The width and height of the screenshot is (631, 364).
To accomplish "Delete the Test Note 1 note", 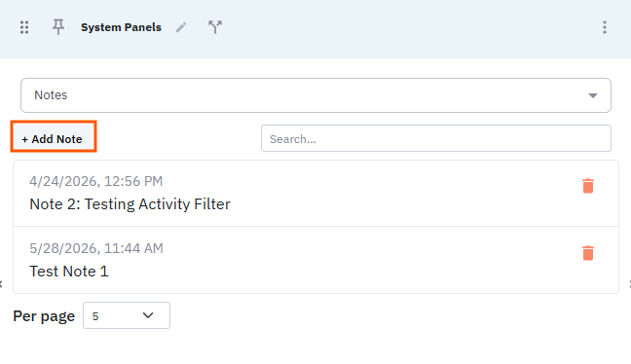I will pyautogui.click(x=588, y=253).
